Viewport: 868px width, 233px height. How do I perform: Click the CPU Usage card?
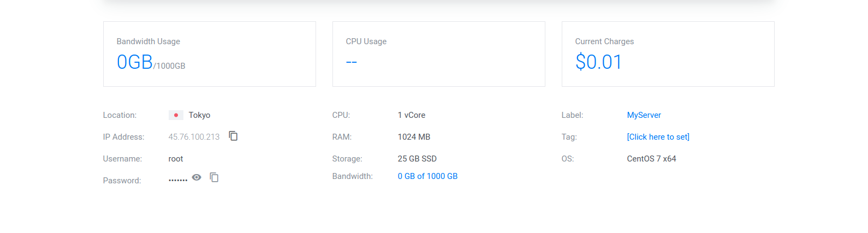pos(438,54)
